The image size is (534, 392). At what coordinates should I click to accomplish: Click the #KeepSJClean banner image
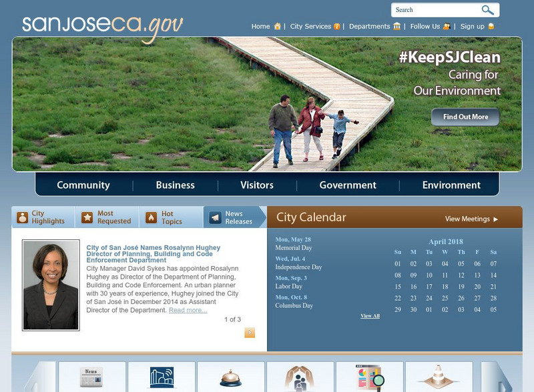click(x=267, y=104)
